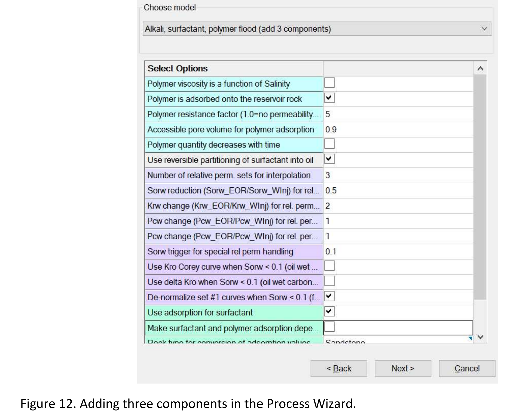The height and width of the screenshot is (420, 519).
Task: Uncheck reversible partitioning of surfactant into oil
Action: [329, 159]
